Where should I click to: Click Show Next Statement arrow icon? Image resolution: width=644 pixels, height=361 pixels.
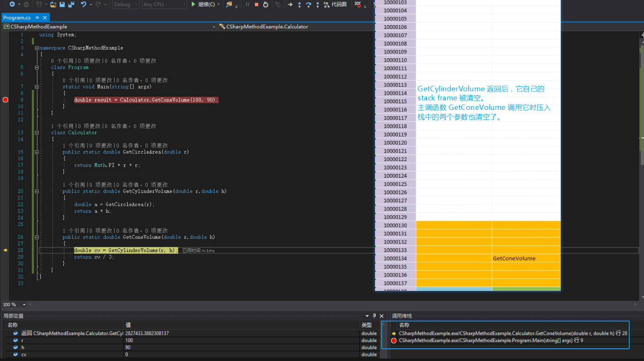[x=290, y=4]
